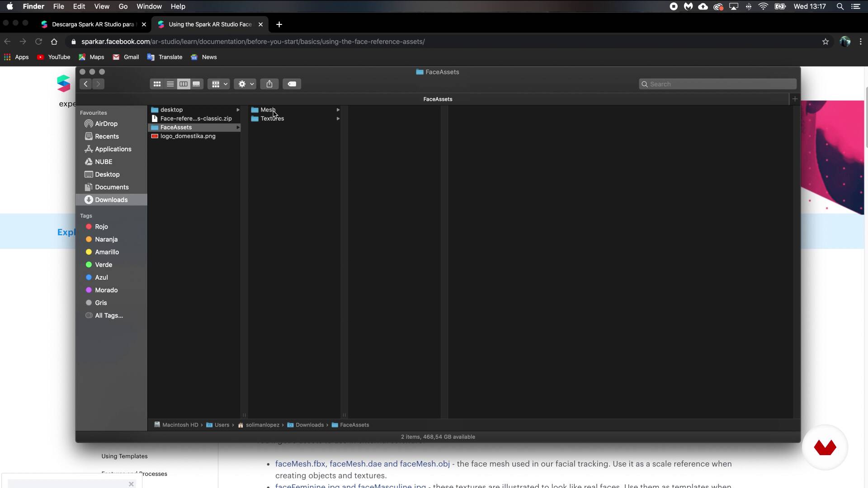Select column view mode toggle
The image size is (868, 488).
183,84
